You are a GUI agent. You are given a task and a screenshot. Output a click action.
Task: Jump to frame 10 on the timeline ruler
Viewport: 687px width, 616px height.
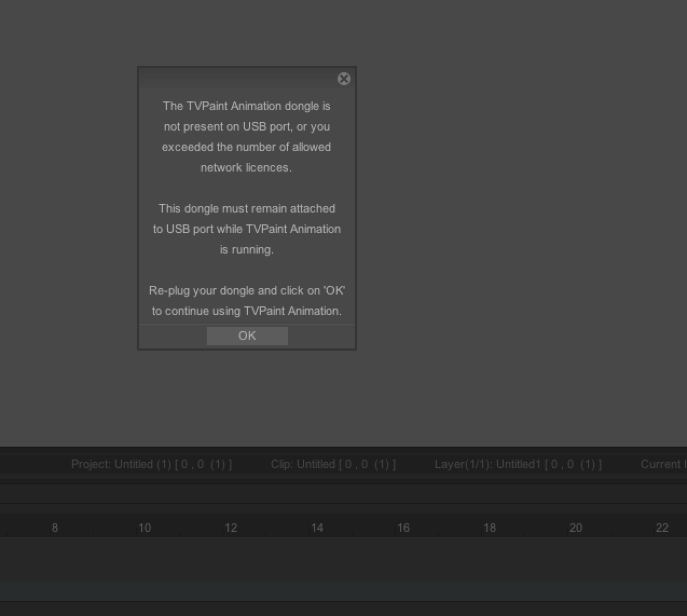click(145, 528)
